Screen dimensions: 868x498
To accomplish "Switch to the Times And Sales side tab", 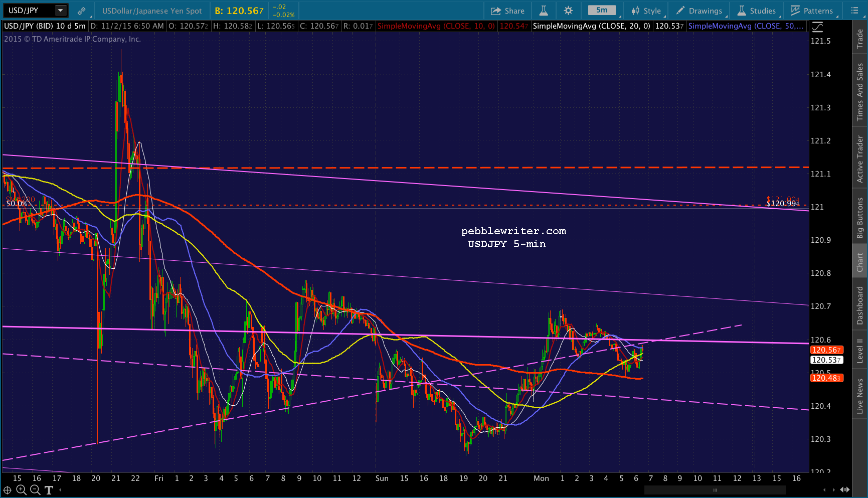I will point(860,92).
